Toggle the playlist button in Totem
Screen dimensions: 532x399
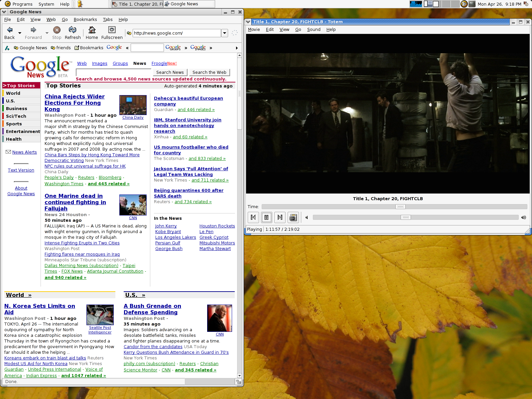293,217
